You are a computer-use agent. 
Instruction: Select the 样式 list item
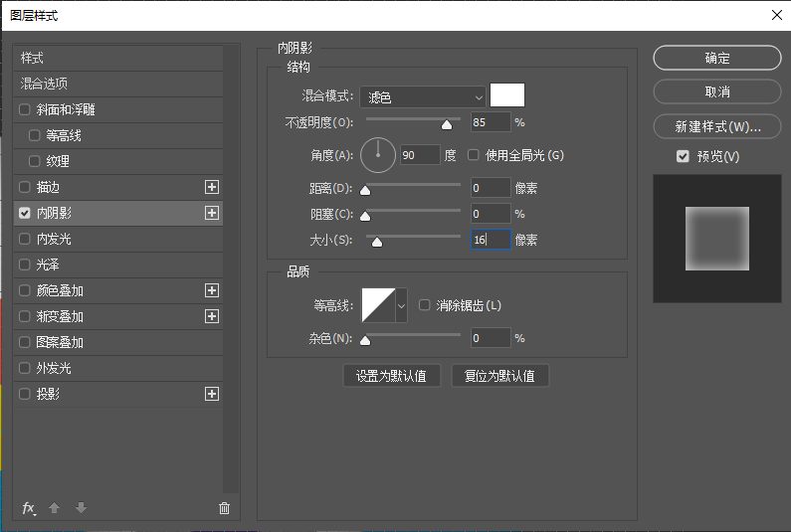pos(118,58)
